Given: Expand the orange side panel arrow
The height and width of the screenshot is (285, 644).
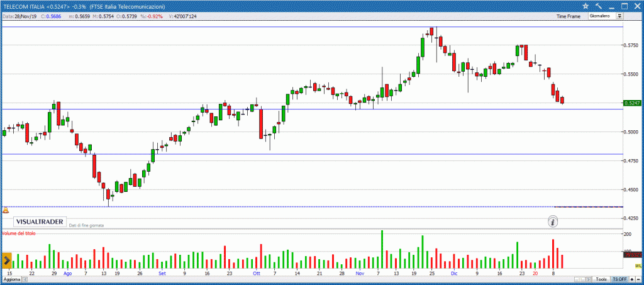Looking at the screenshot, I should click(x=6, y=260).
